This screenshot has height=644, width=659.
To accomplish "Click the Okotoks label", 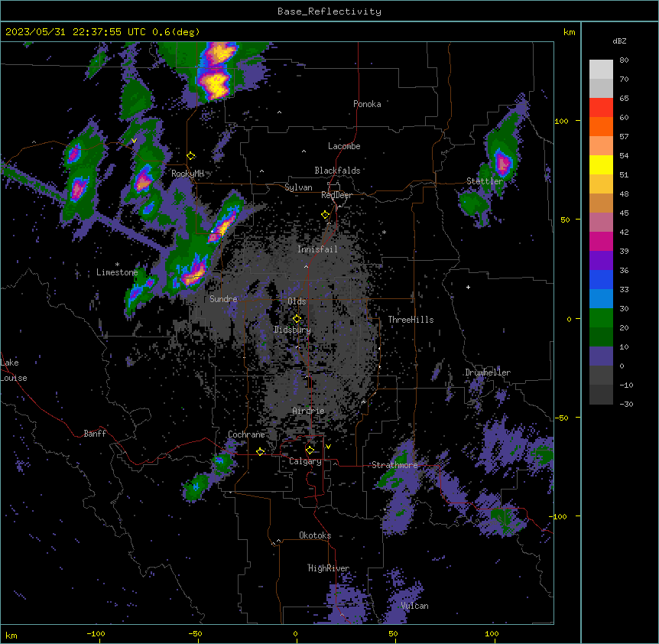I will click(x=315, y=535).
